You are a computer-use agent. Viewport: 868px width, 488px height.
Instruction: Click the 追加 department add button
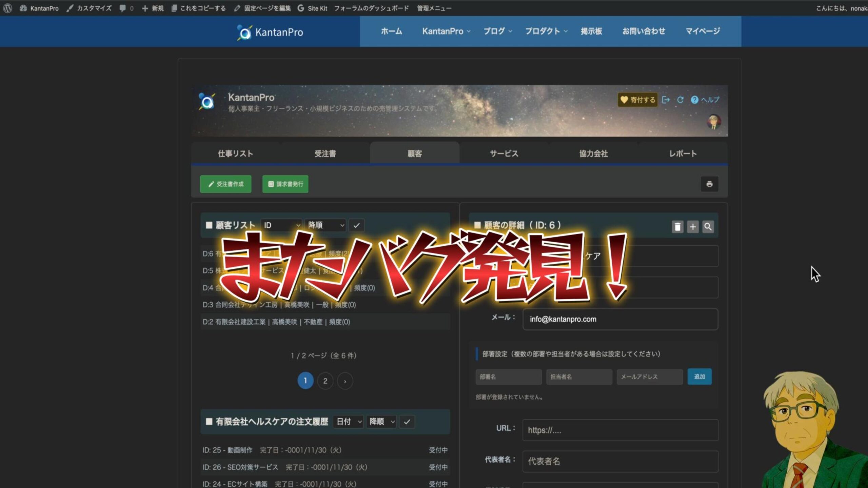tap(699, 377)
